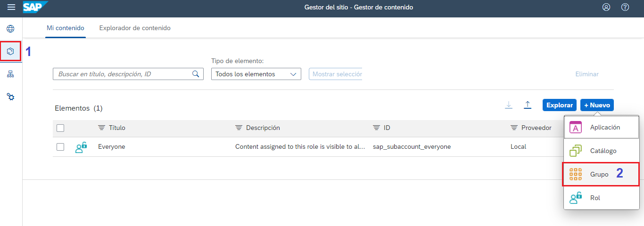This screenshot has width=644, height=226.
Task: Click the search magnifier icon
Action: 196,74
